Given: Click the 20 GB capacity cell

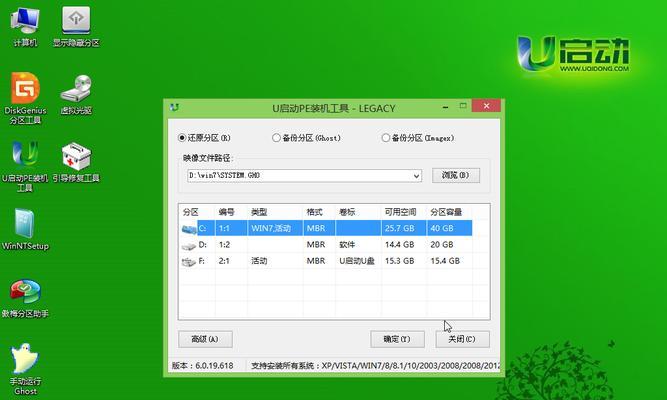Looking at the screenshot, I should tap(442, 245).
